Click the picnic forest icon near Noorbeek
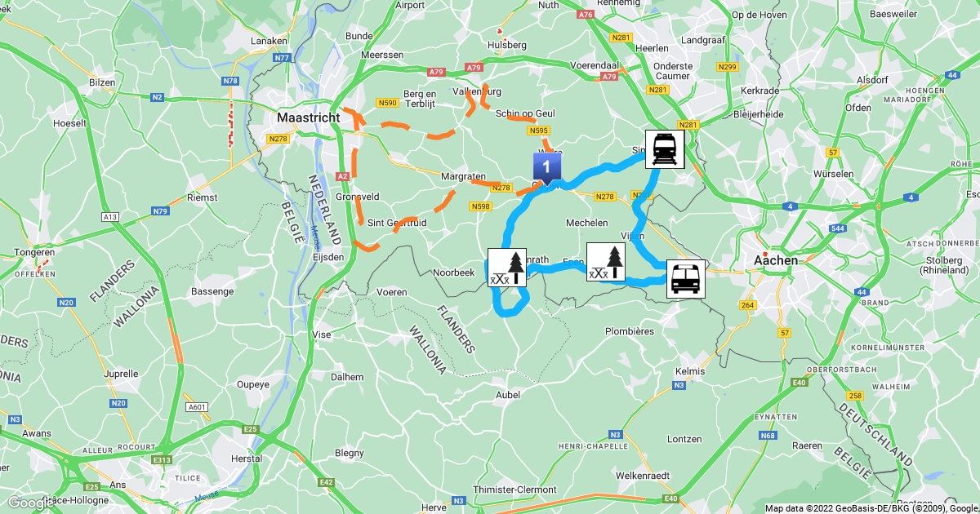 click(507, 268)
